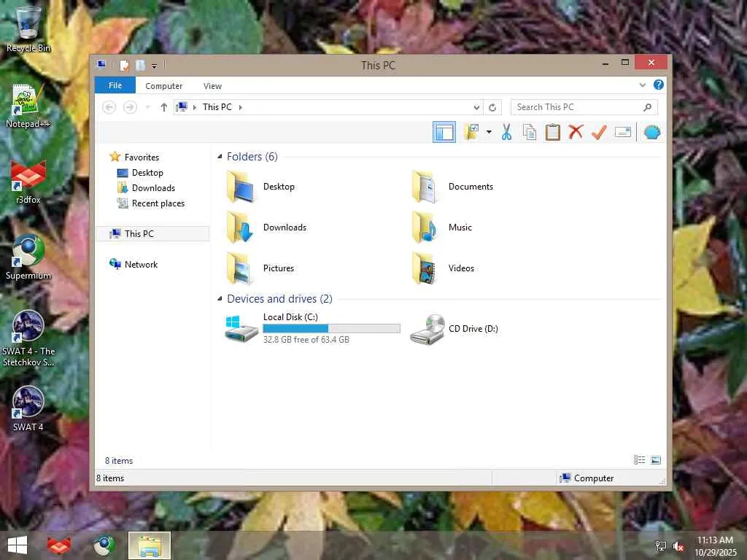
Task: Click the Copy icon in toolbar
Action: coord(530,132)
